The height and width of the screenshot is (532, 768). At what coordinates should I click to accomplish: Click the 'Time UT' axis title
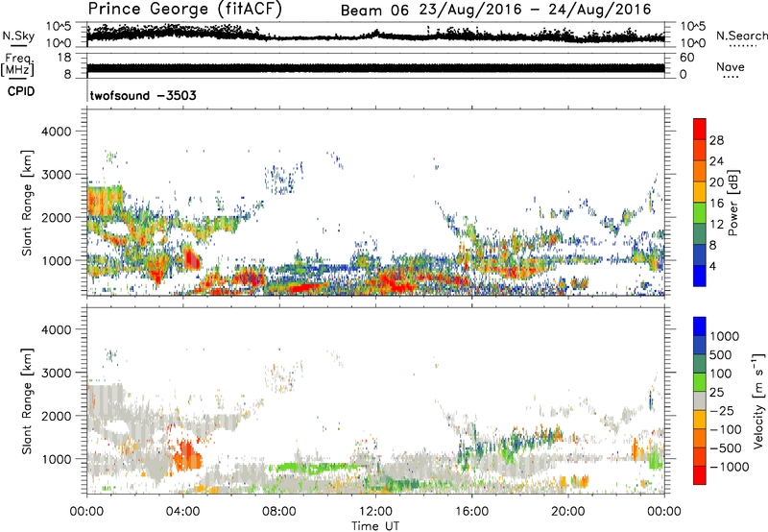point(375,525)
